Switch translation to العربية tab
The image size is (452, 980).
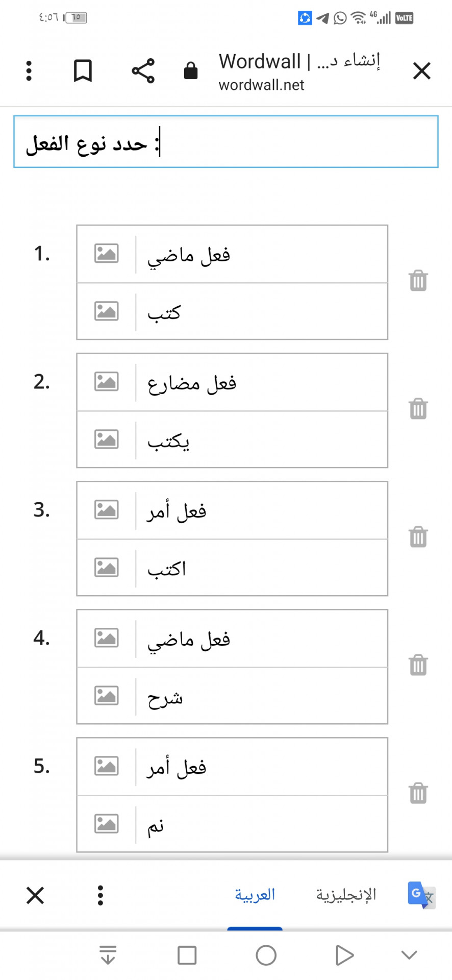(255, 894)
